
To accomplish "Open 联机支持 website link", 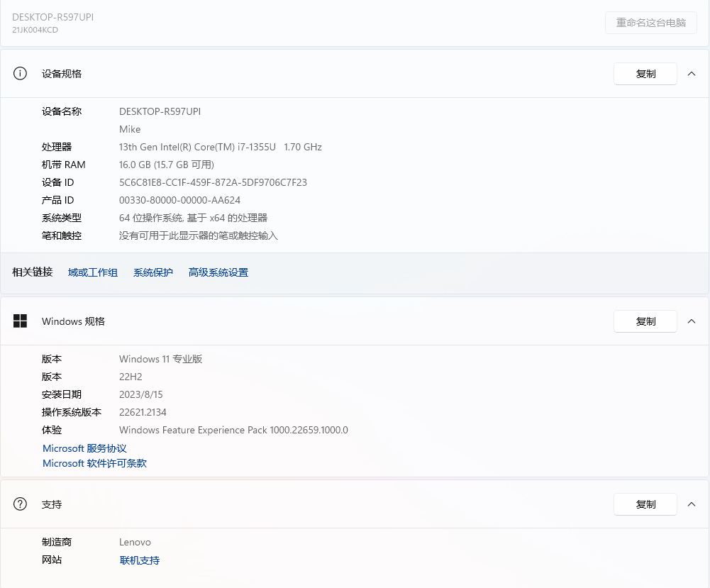I will click(140, 560).
